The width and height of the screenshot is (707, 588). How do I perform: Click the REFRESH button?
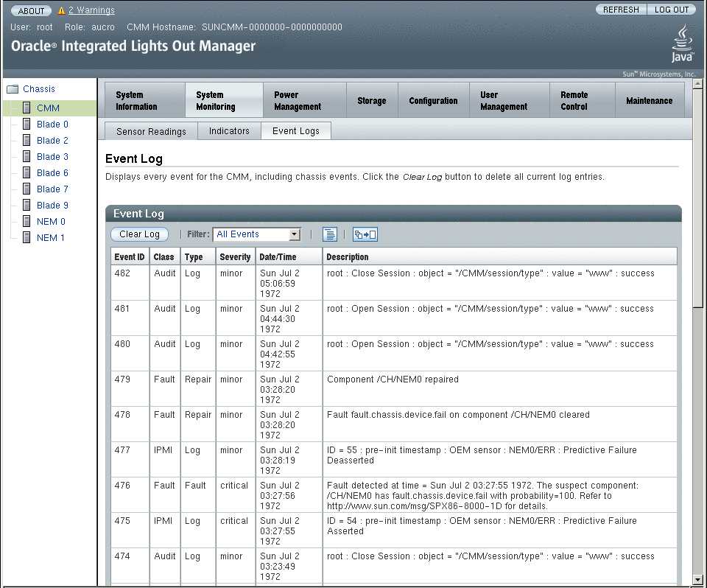click(621, 10)
